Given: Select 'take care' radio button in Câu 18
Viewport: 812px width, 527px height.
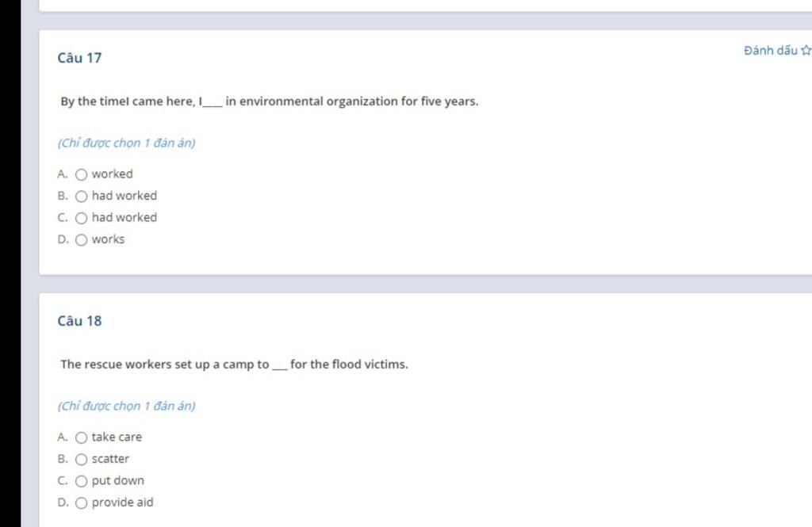Looking at the screenshot, I should point(82,437).
